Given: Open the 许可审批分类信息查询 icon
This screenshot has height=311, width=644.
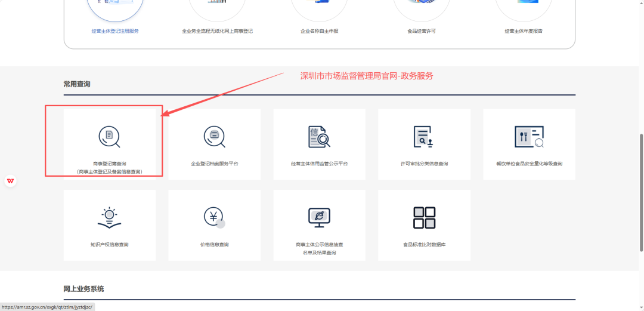Looking at the screenshot, I should coord(425,137).
